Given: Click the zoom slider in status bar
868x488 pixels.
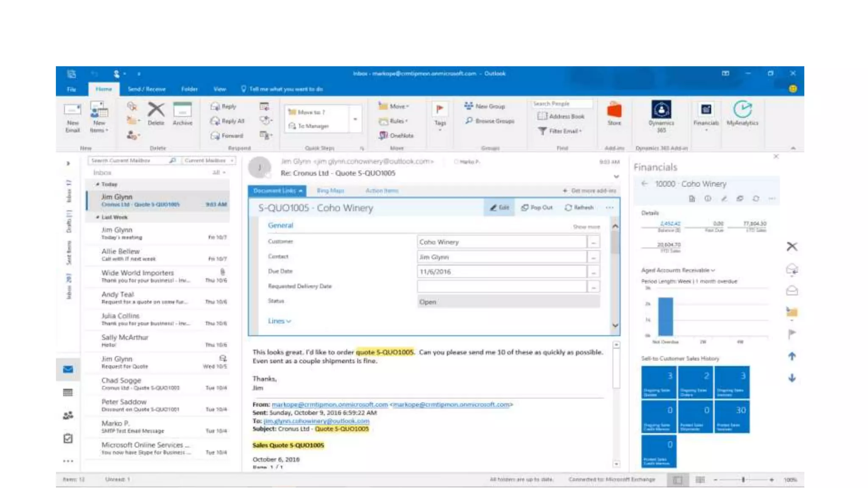Looking at the screenshot, I should pos(743,480).
